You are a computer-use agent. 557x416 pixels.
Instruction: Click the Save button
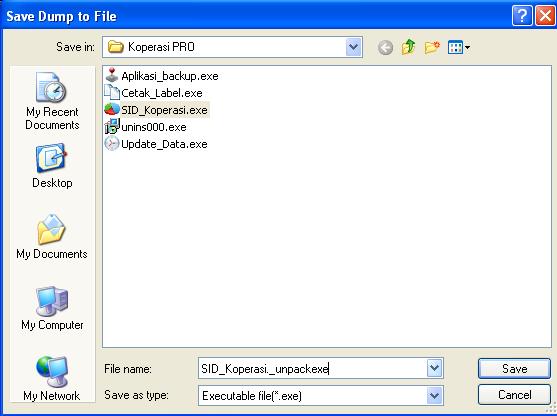click(x=514, y=368)
